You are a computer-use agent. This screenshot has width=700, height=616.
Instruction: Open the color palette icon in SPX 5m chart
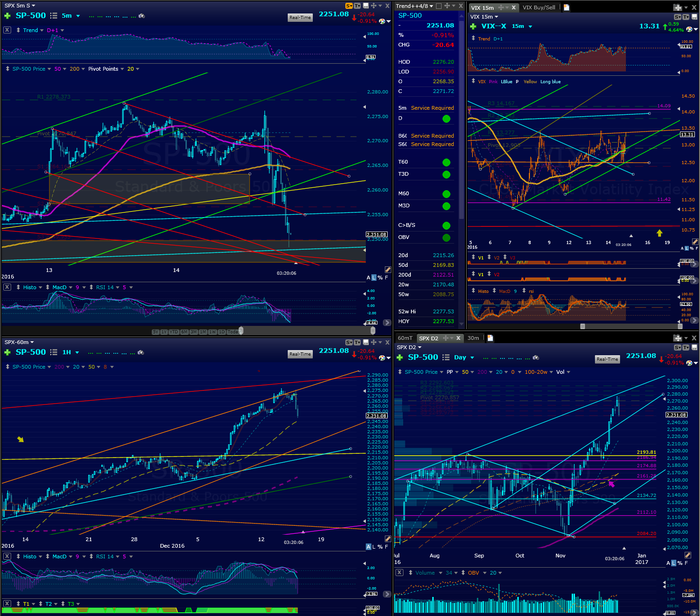[x=382, y=21]
